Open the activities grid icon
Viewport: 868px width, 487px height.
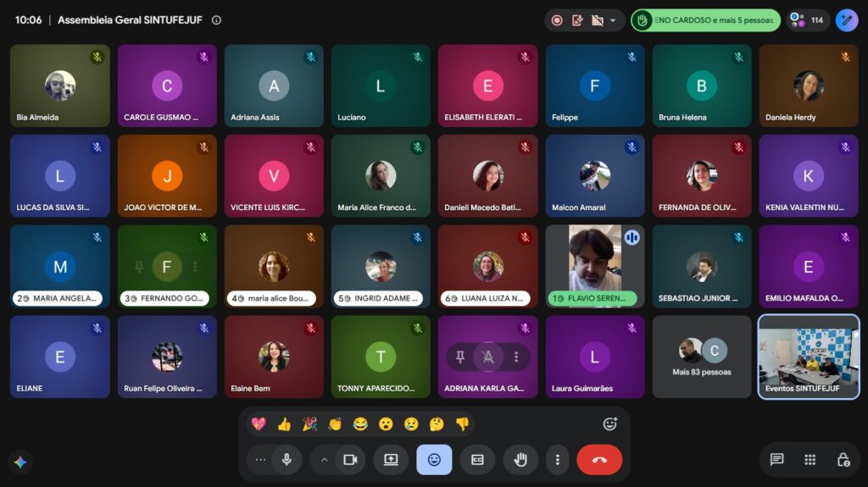pyautogui.click(x=810, y=459)
